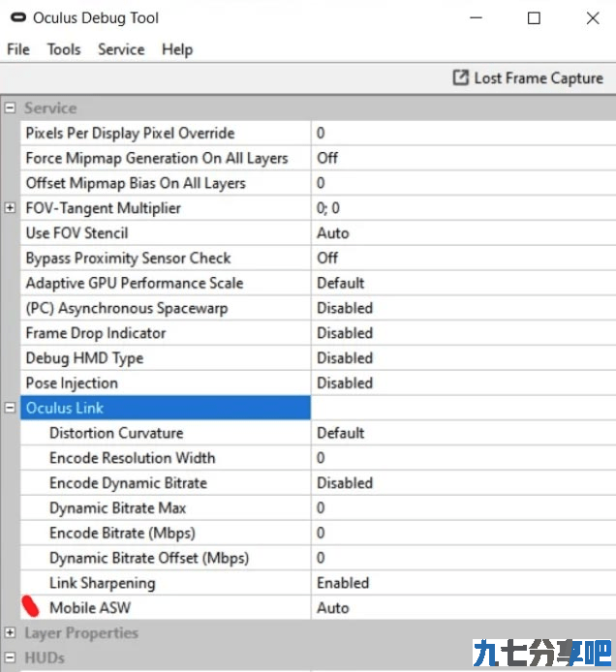This screenshot has height=672, width=616.
Task: Select the FOV-Tangent Multiplier label
Action: click(104, 208)
